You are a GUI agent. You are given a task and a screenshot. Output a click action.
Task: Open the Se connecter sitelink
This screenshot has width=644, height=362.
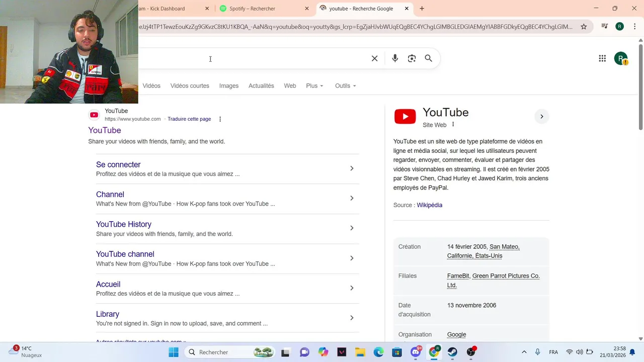[x=118, y=164]
